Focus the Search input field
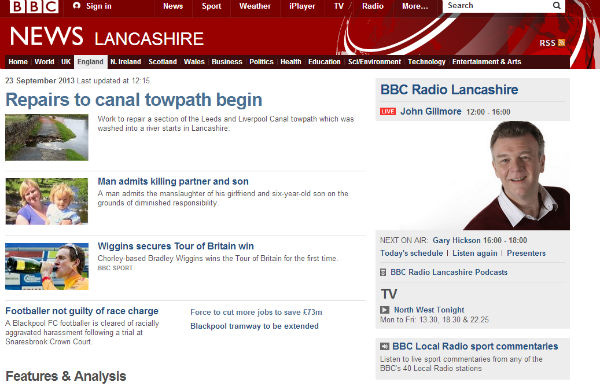Image resolution: width=600 pixels, height=386 pixels. coord(497,6)
